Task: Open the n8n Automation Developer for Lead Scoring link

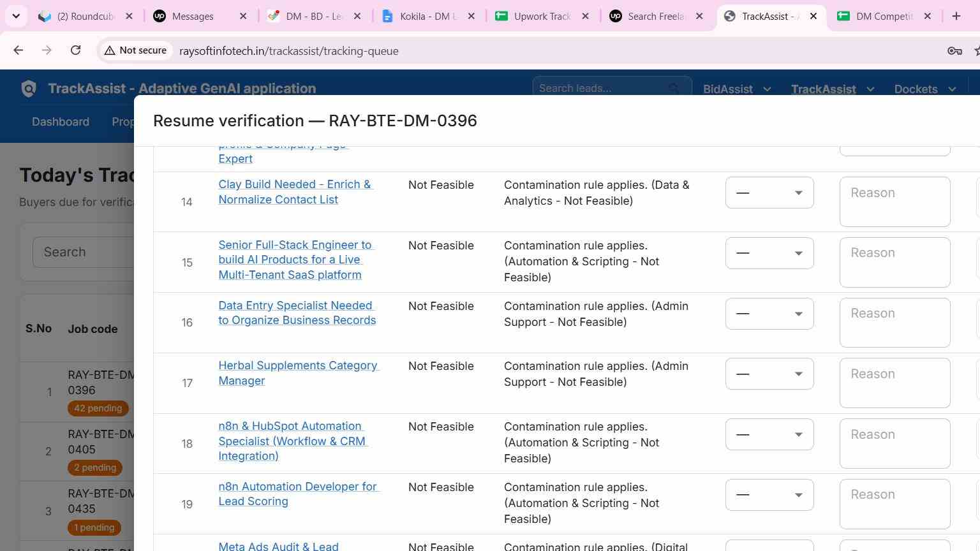Action: click(x=298, y=494)
